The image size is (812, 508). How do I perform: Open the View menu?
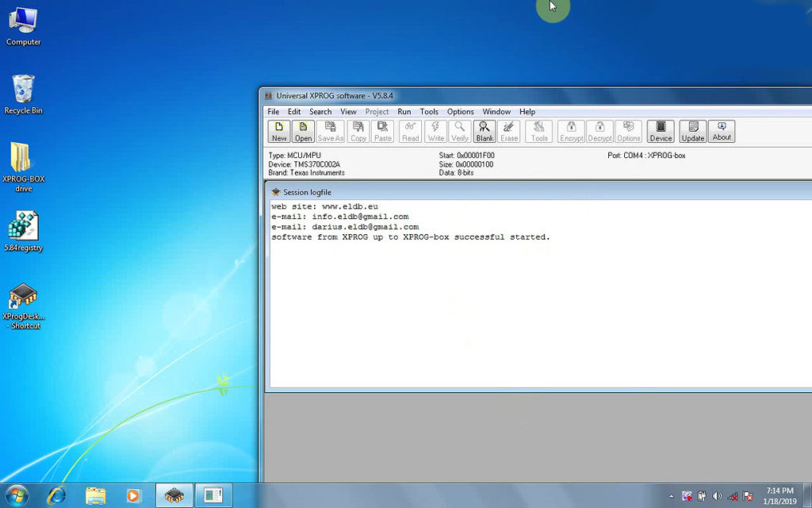tap(348, 111)
